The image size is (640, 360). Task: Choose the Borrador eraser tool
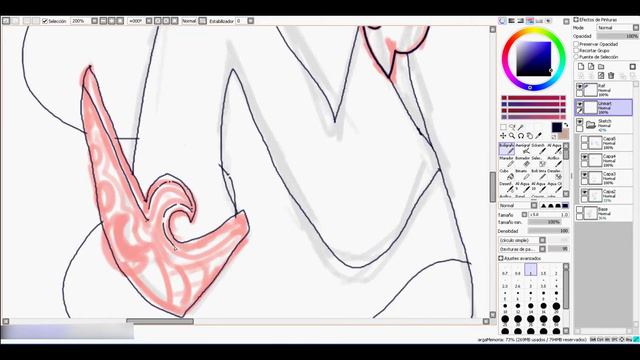(x=523, y=162)
